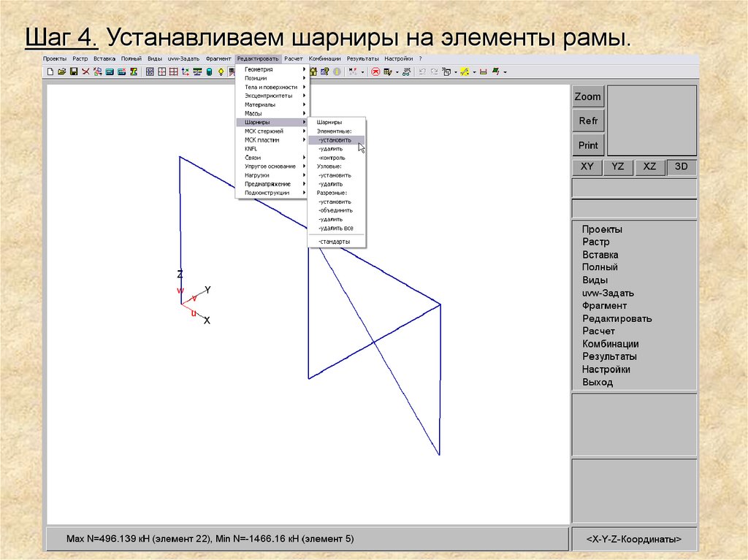Screen dimensions: 748x560
Task: Click the red dimension lines icon
Action: (x=484, y=72)
